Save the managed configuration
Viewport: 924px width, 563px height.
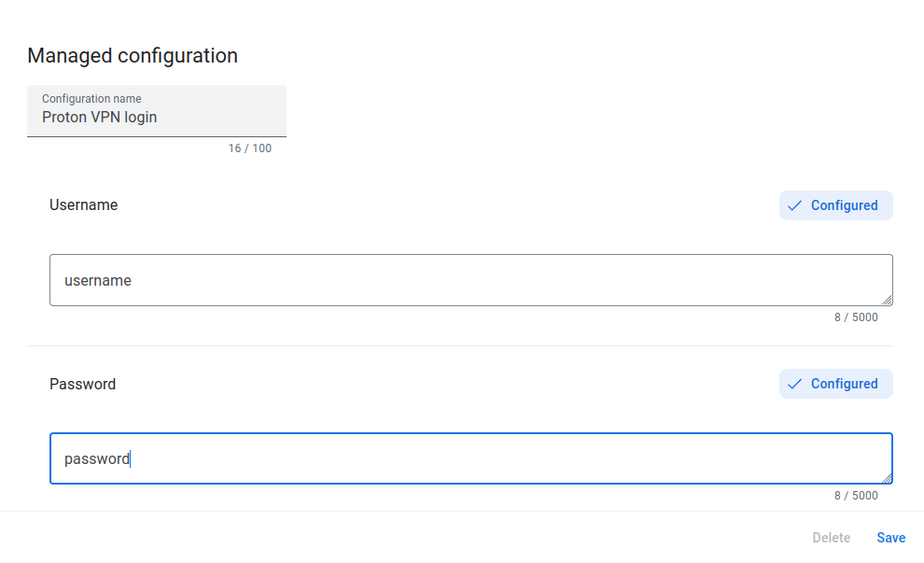click(x=890, y=538)
